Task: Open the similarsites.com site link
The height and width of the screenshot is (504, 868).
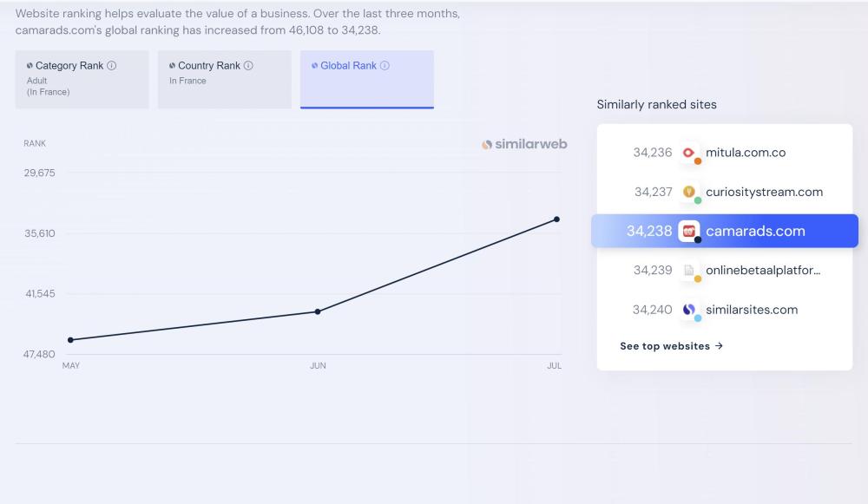Action: 752,310
